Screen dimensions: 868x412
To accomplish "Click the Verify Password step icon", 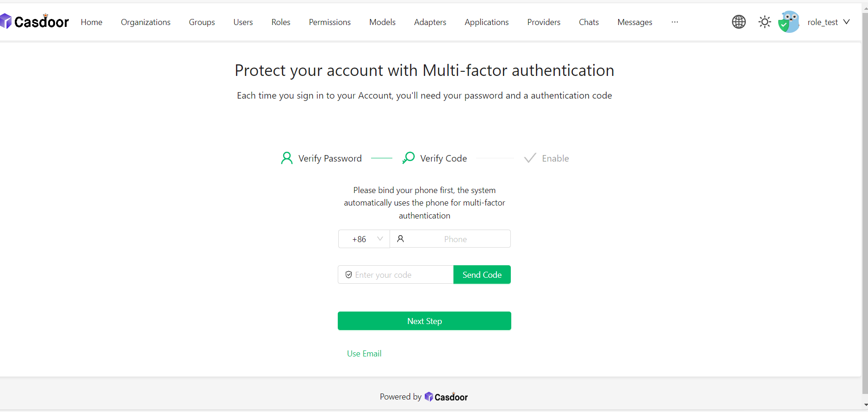I will pos(287,158).
